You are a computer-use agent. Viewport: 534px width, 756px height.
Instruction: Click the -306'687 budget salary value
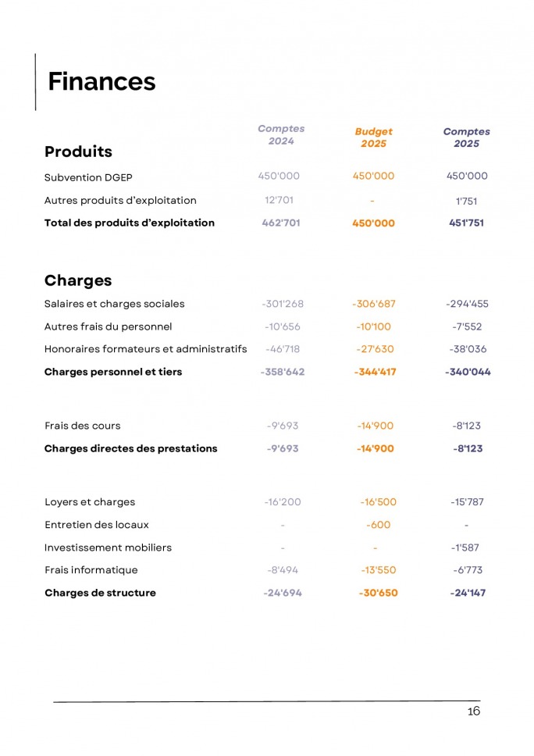coord(373,304)
